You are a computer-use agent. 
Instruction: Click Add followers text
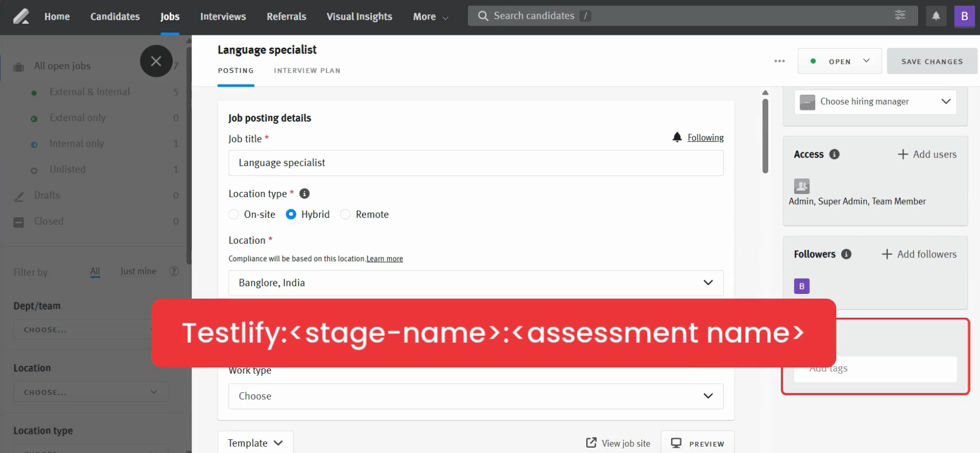tap(927, 254)
